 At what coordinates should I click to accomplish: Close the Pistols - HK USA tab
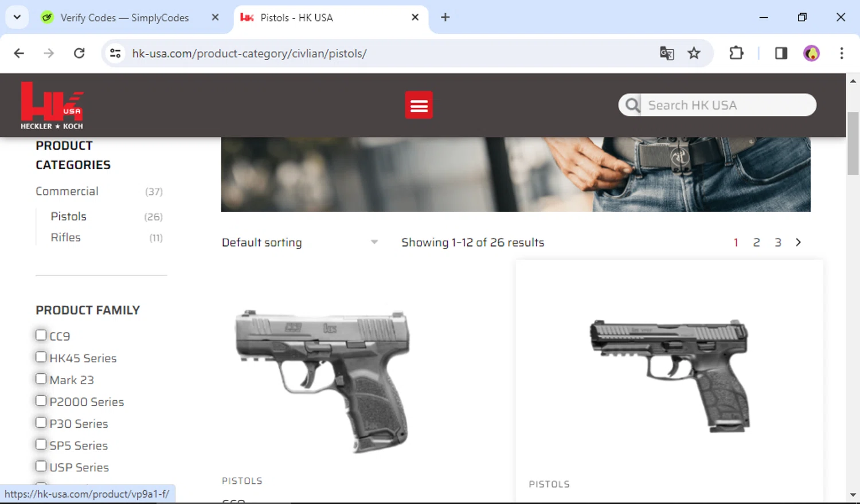click(415, 17)
